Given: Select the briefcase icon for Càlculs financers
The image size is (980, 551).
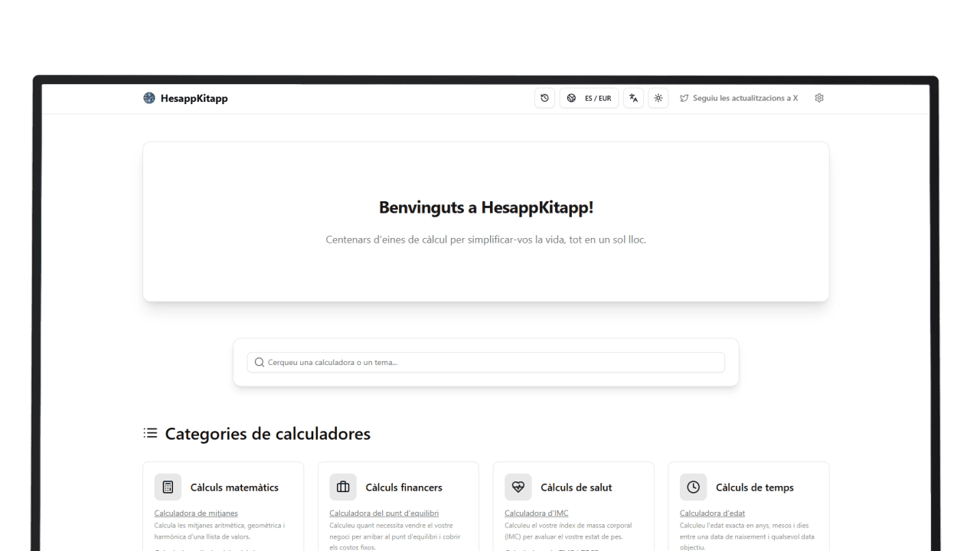Looking at the screenshot, I should (x=343, y=487).
